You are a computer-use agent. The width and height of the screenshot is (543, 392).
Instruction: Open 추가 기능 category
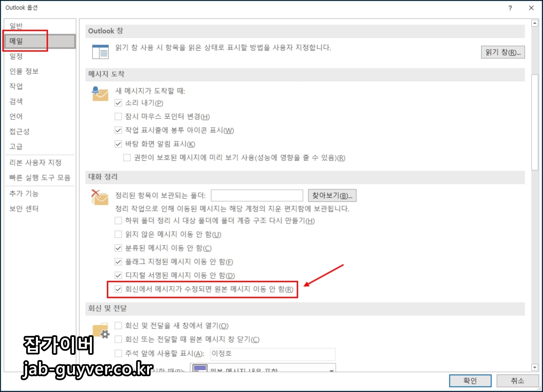point(40,194)
